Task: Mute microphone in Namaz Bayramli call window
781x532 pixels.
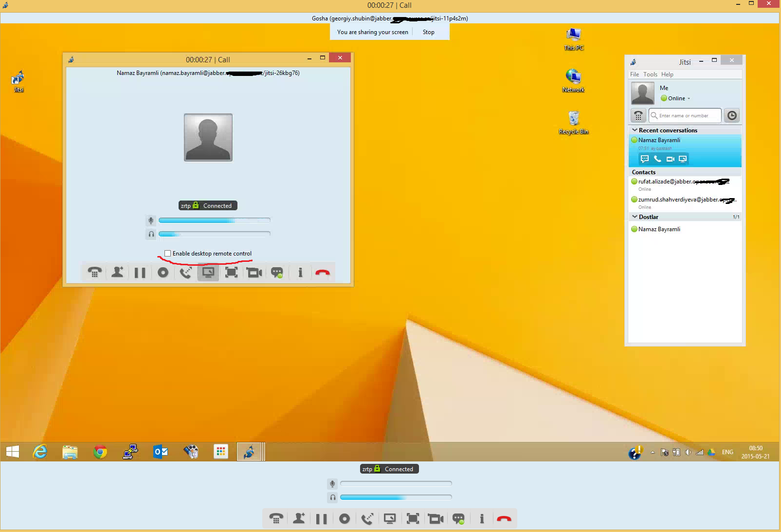Action: tap(151, 220)
